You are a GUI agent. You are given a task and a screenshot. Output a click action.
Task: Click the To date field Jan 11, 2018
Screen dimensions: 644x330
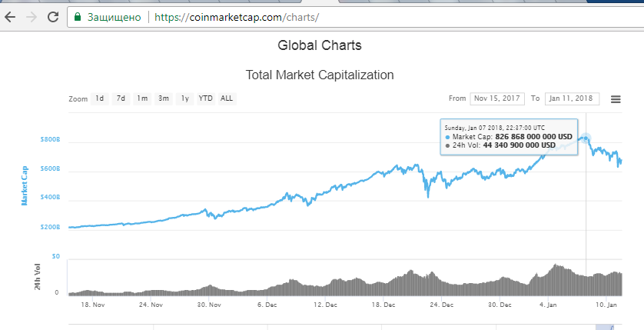pyautogui.click(x=573, y=98)
